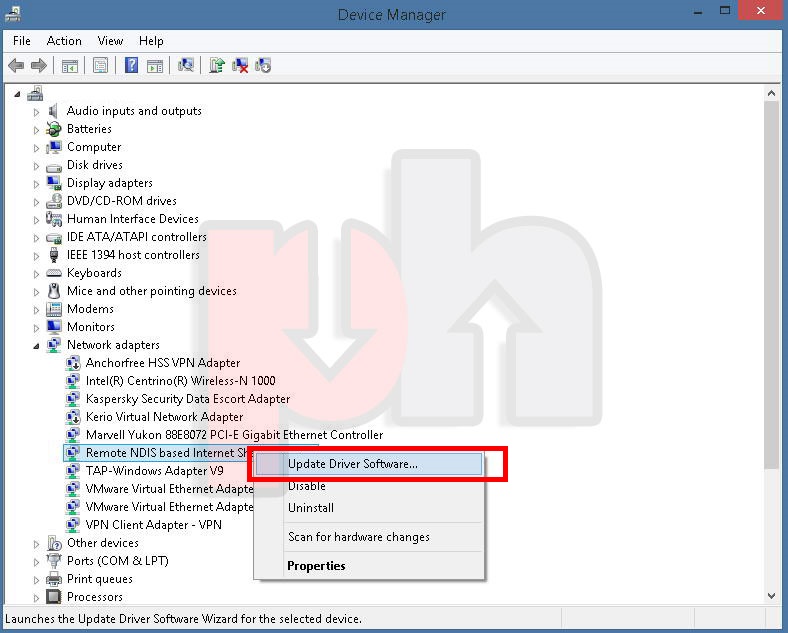The image size is (788, 633).
Task: Click Scan for hardware changes toolbar icon
Action: click(x=186, y=66)
